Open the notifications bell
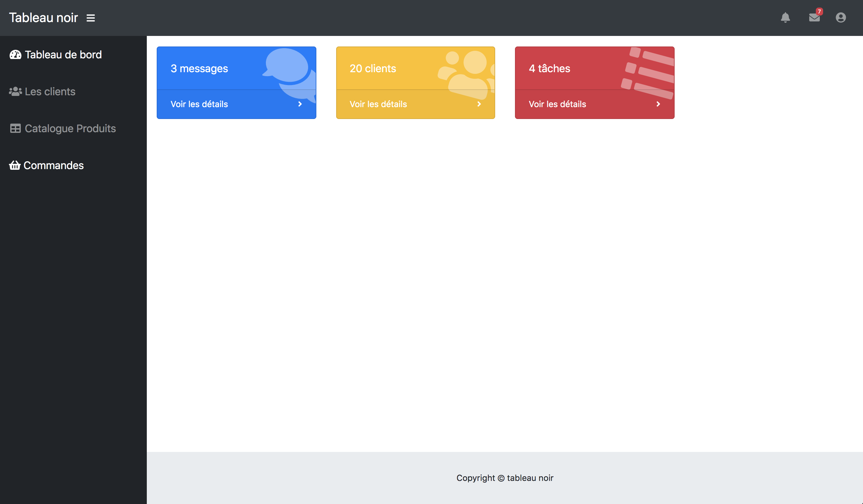 tap(785, 17)
